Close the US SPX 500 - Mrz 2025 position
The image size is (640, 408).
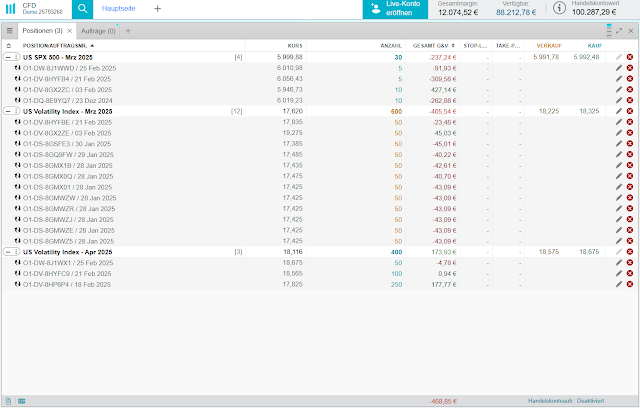(630, 57)
